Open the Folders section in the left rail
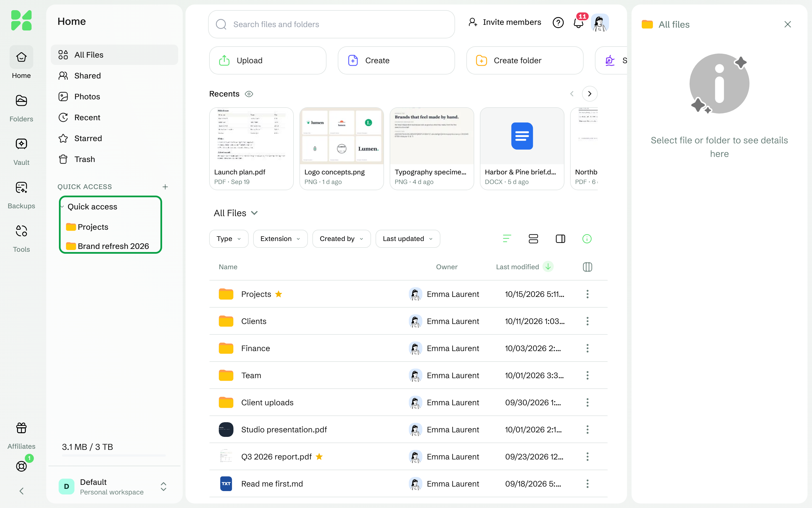The width and height of the screenshot is (812, 508). click(21, 108)
